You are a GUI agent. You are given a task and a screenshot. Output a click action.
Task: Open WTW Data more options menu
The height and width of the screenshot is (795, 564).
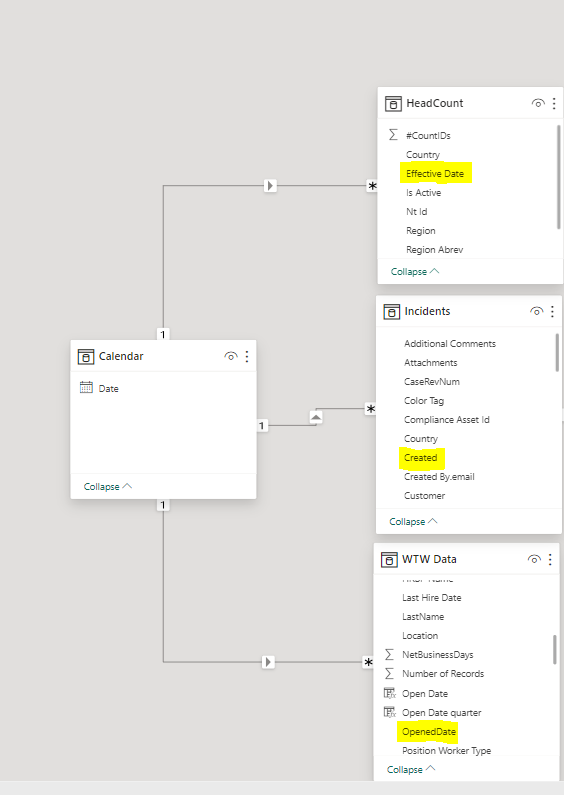[x=550, y=559]
